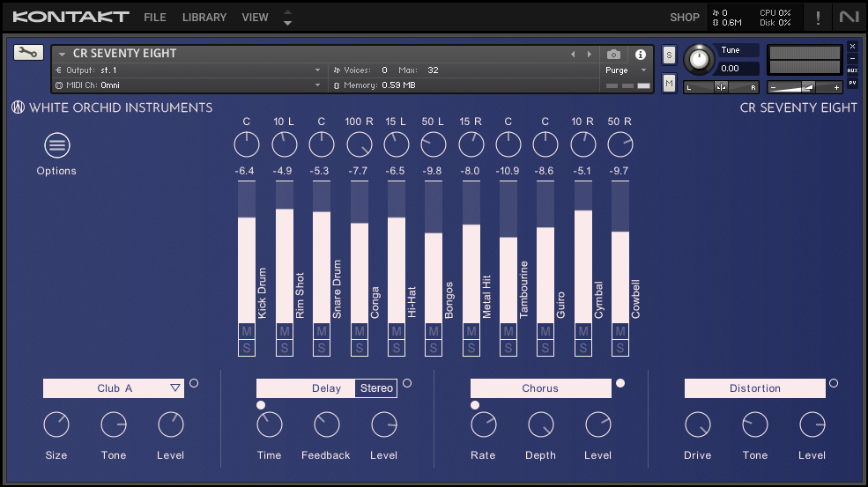Open the LIBRARY menu
The width and height of the screenshot is (868, 487).
(x=204, y=18)
